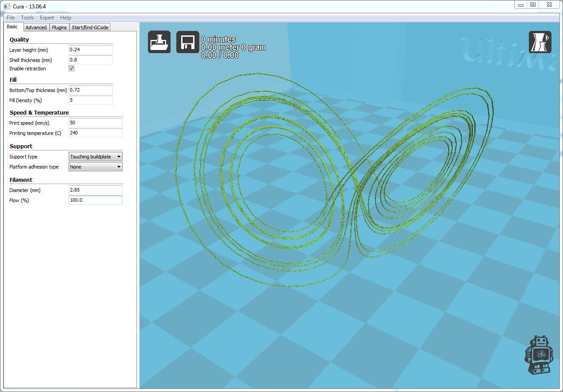Screen dimensions: 563x392
Task: Click the "Speed & Temperature" heading
Action: pos(39,112)
